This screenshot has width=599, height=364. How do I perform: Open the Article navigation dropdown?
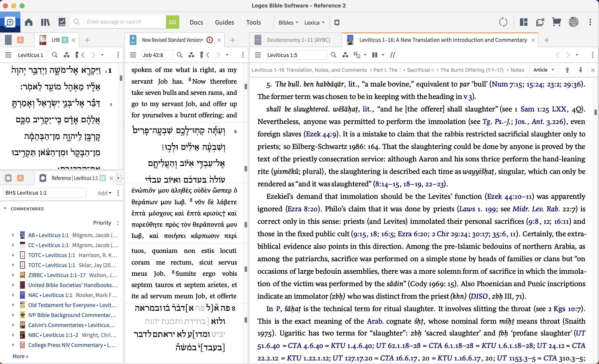tap(544, 70)
